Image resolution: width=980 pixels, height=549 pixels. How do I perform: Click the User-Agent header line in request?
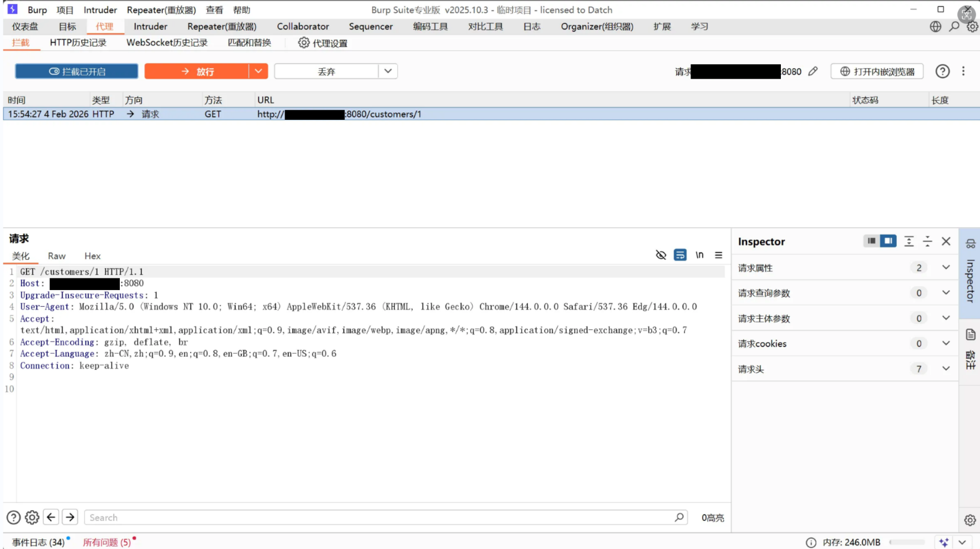358,307
